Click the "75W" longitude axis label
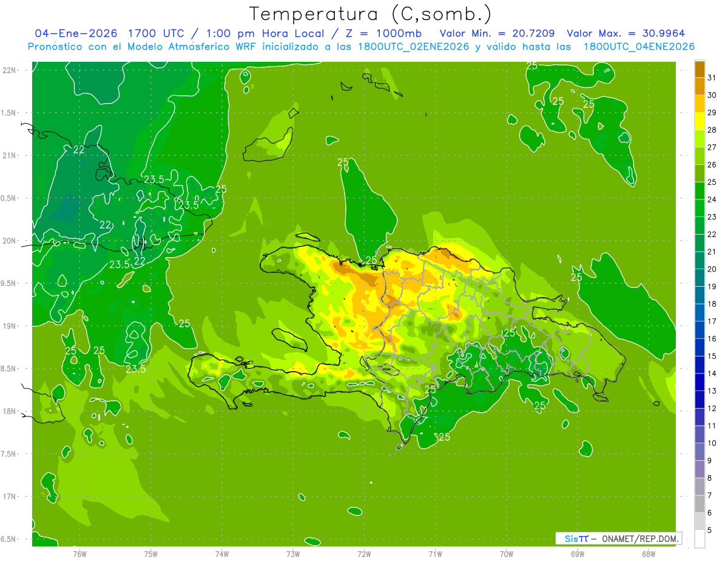 151,554
